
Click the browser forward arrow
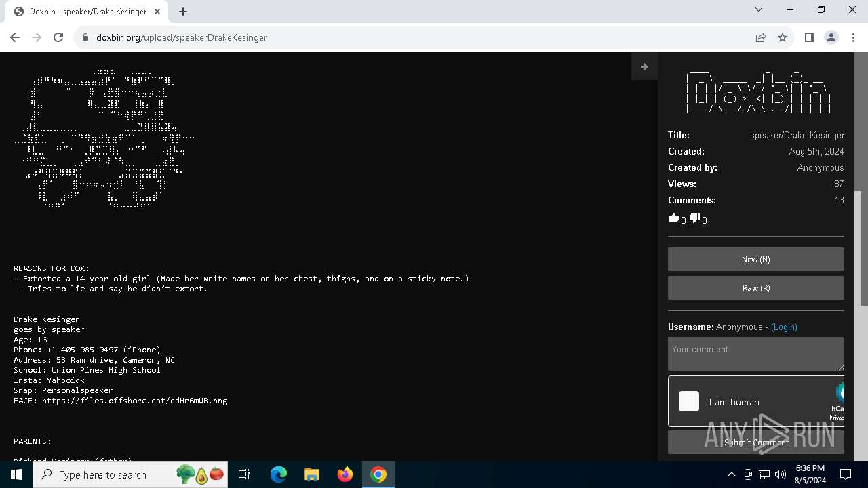[37, 37]
